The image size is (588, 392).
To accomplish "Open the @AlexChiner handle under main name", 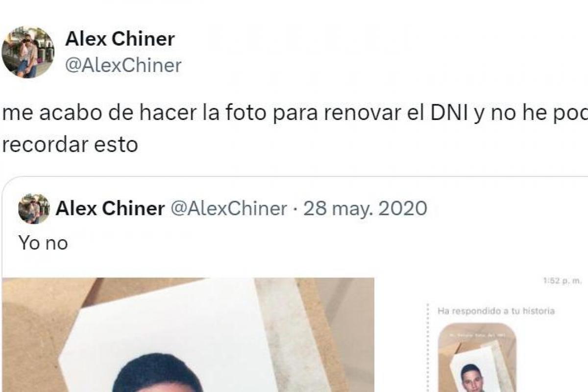I will click(x=123, y=65).
